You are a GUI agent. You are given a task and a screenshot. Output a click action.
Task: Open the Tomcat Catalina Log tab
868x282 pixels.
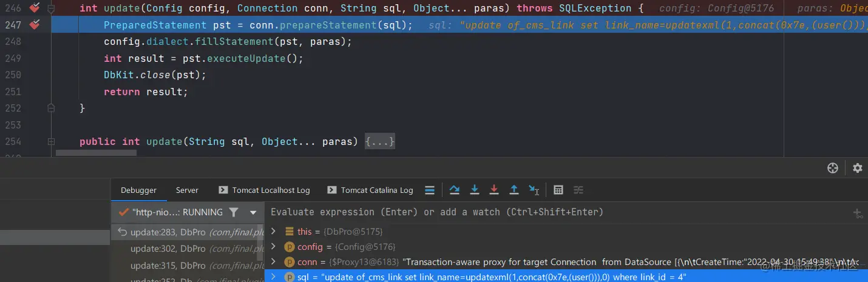370,190
